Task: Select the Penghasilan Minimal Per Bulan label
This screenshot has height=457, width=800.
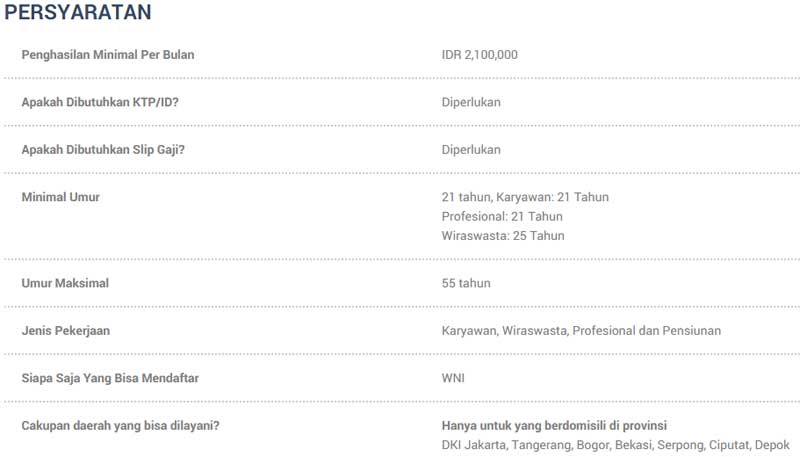Action: coord(108,54)
